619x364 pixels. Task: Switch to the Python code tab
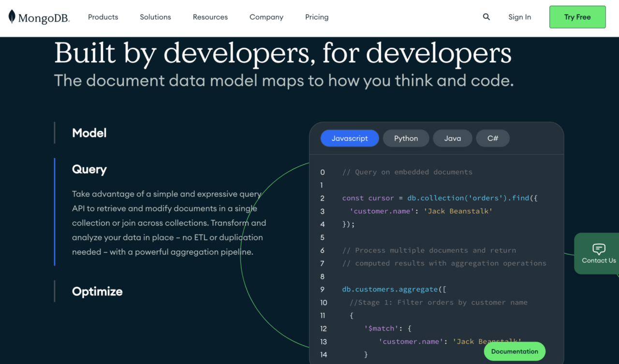pos(406,138)
